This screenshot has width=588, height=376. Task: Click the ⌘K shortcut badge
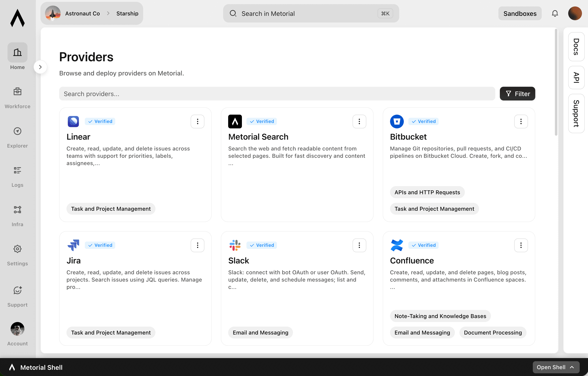pos(385,13)
